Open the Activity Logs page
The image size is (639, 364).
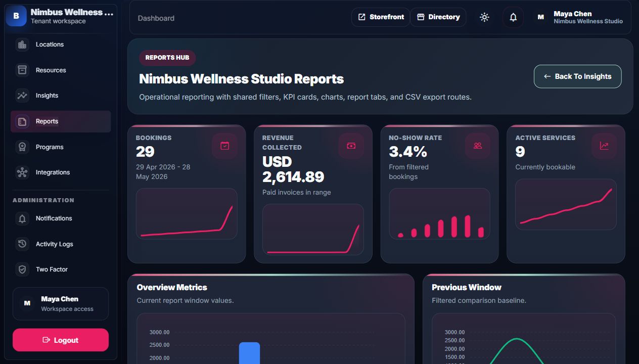tap(61, 244)
